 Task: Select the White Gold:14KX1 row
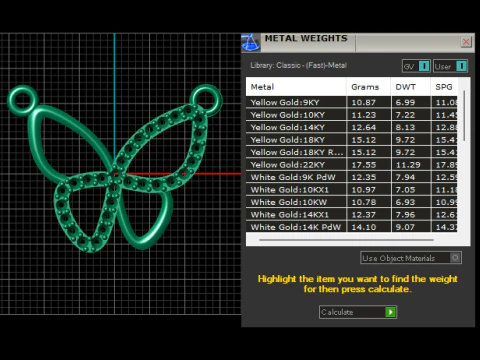click(352, 215)
